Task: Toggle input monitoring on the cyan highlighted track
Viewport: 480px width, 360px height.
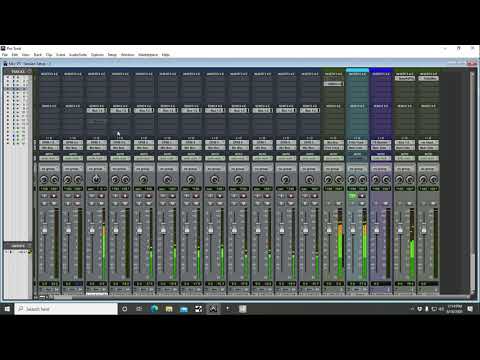Action: pyautogui.click(x=352, y=196)
